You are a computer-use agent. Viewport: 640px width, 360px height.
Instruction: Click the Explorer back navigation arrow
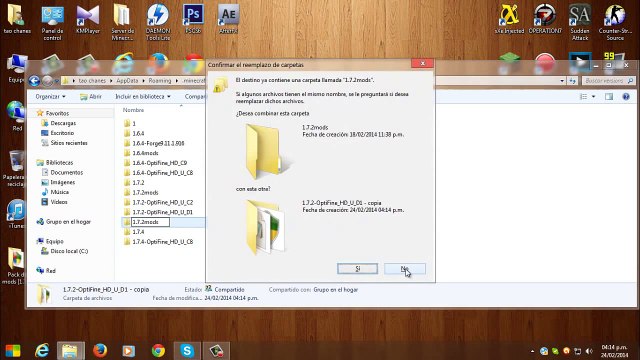click(x=34, y=81)
